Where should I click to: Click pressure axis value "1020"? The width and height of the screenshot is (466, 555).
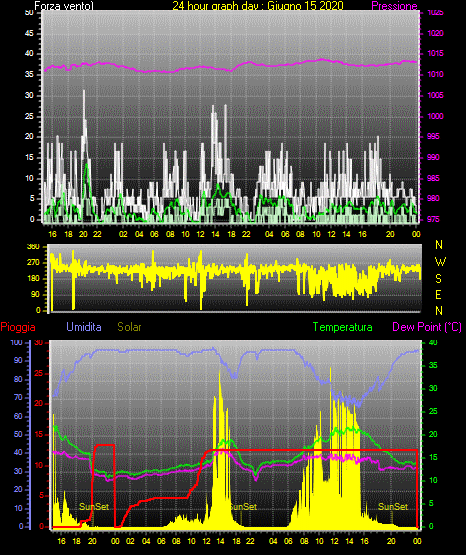coord(435,33)
